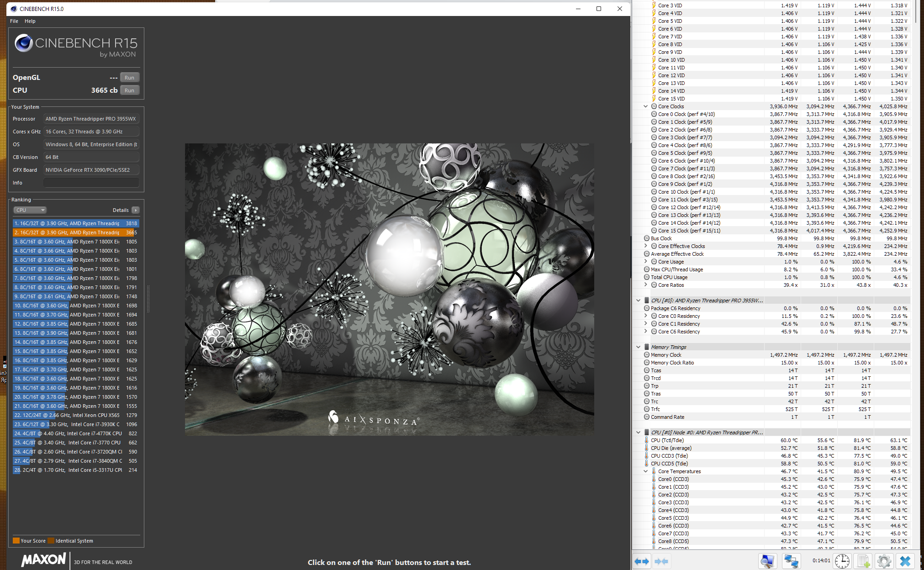Start logging with the sheet plus icon

(x=863, y=561)
